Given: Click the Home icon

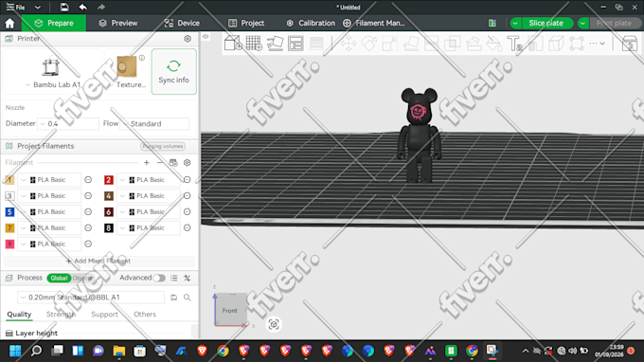Looking at the screenshot, I should click(x=9, y=24).
